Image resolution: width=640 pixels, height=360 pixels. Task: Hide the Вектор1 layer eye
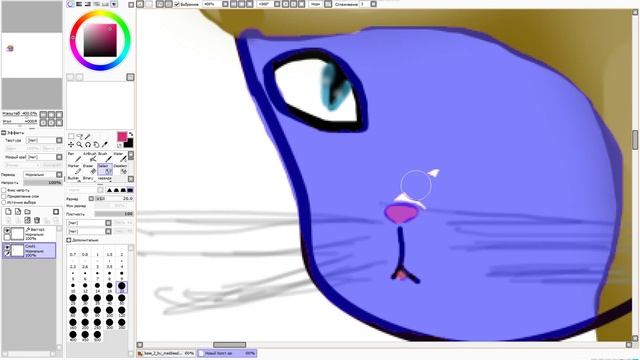coord(7,231)
